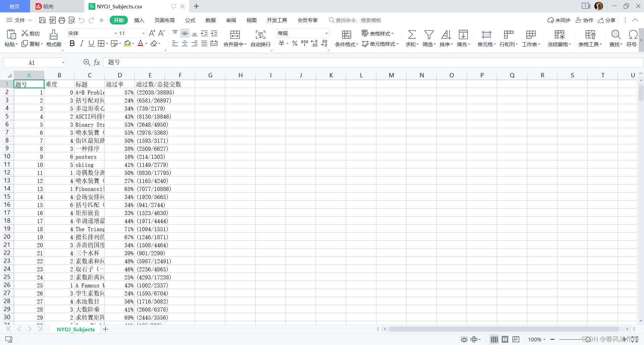
Task: Decrease font size with A- icon
Action: [x=161, y=33]
